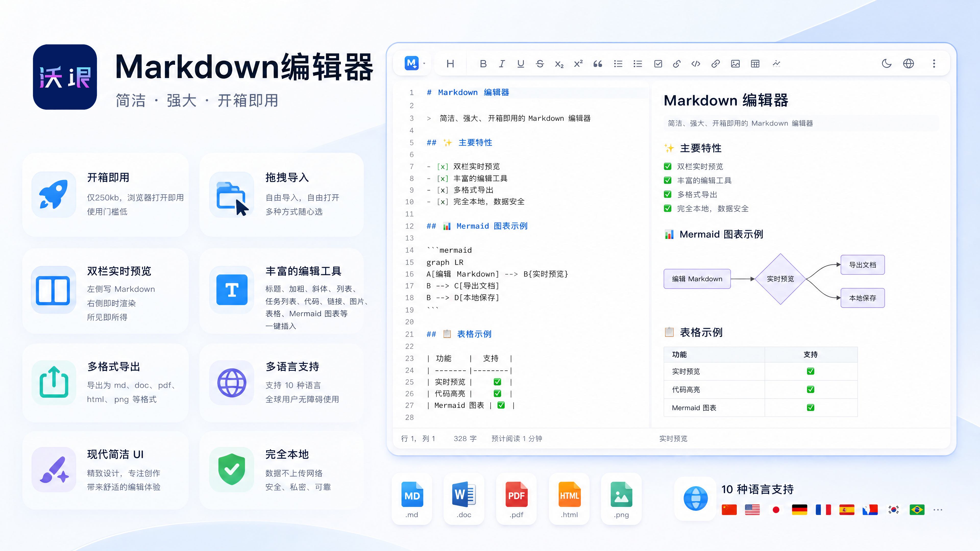Click the ellipsis after the language flags
Viewport: 980px width, 551px height.
pos(938,510)
